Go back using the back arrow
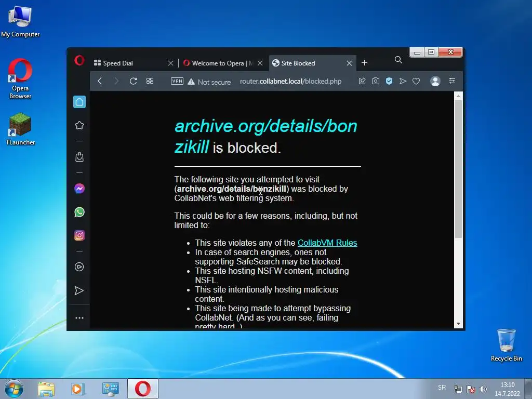The image size is (532, 399). 100,81
